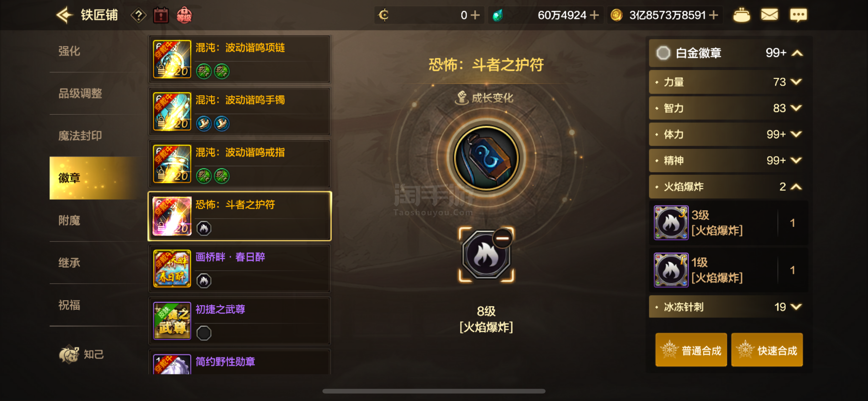
Task: Select the 3级 火焰爆炸 emblem item
Action: click(x=728, y=223)
